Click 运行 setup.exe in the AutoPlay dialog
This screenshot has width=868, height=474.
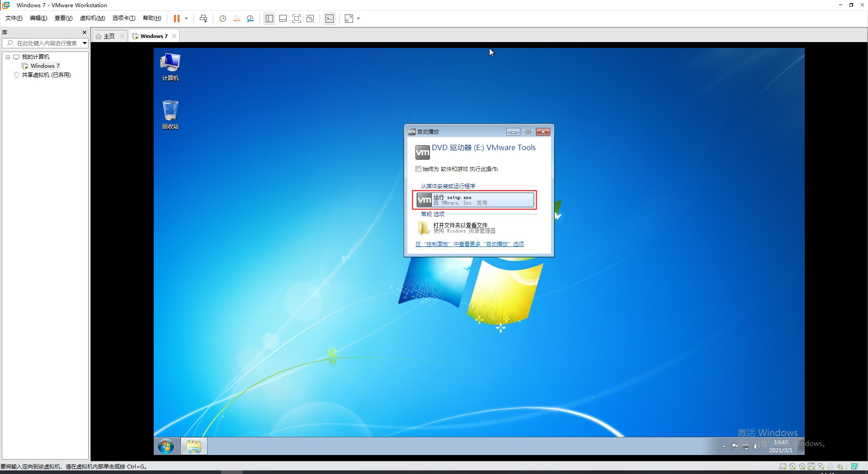[475, 200]
